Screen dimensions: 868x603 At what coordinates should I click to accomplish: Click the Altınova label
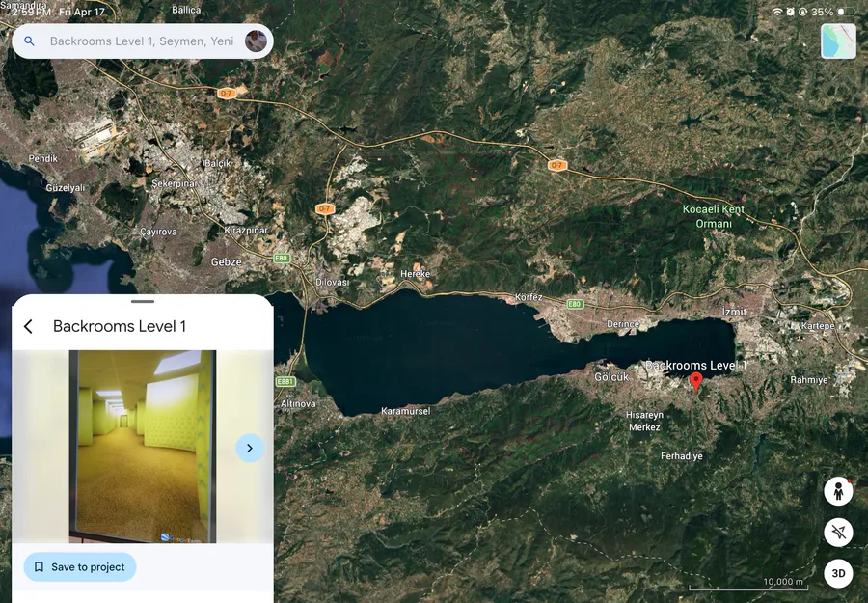point(298,403)
